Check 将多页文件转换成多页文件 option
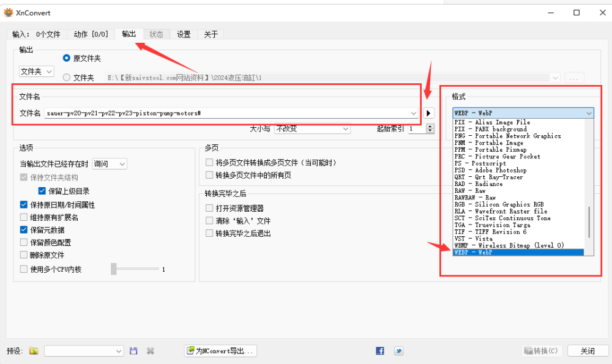Image resolution: width=612 pixels, height=364 pixels. click(209, 162)
